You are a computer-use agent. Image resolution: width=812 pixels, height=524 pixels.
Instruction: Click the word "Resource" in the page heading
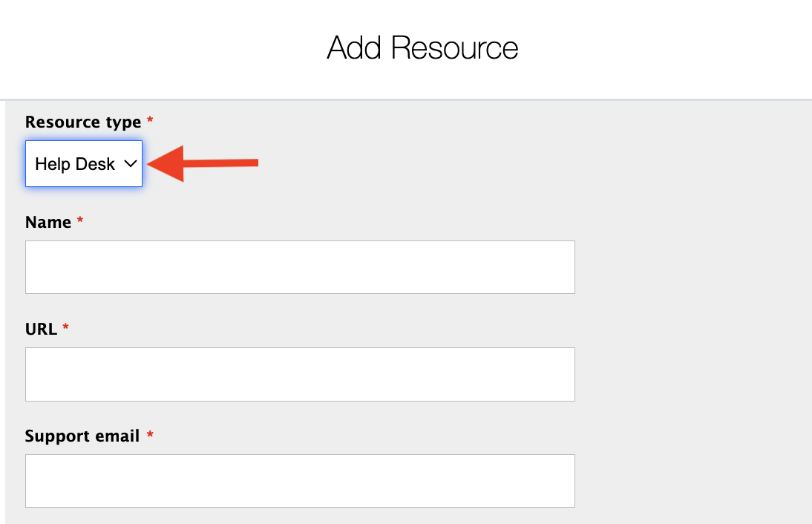coord(455,48)
